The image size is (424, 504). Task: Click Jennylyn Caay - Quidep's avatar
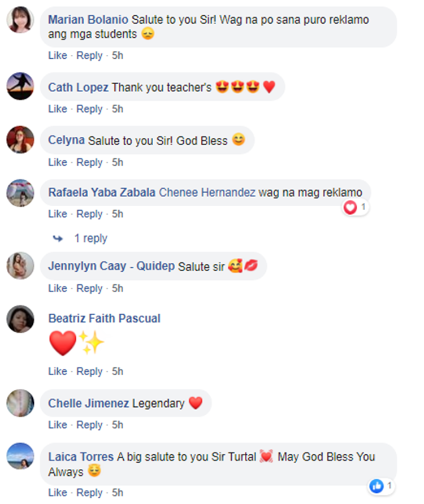tap(20, 266)
